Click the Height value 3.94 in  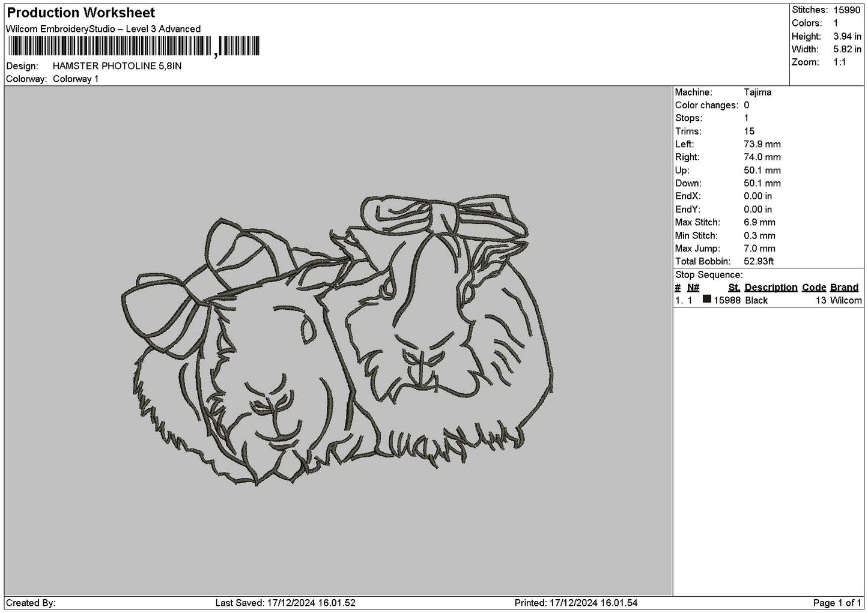point(847,37)
